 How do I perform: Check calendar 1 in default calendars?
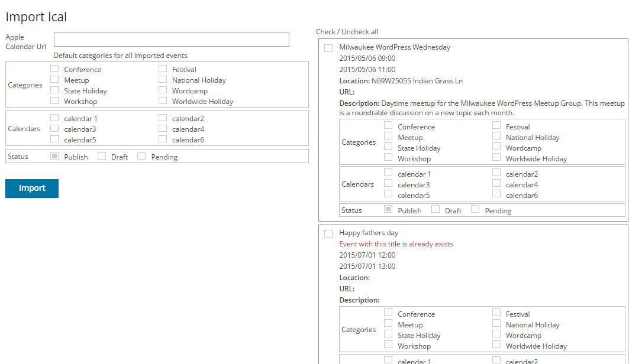(54, 118)
